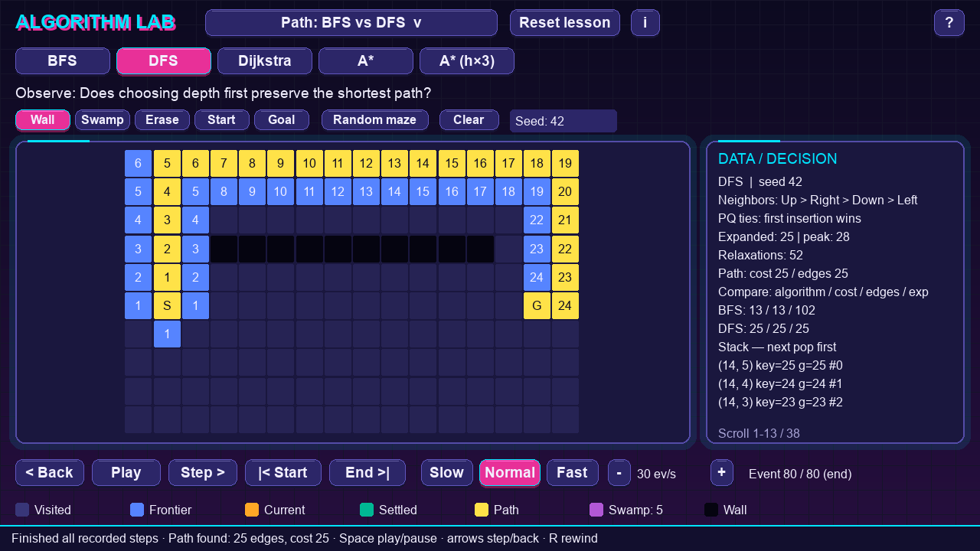Click the Path legend yellow swatch
Image resolution: width=980 pixels, height=551 pixels.
[482, 510]
